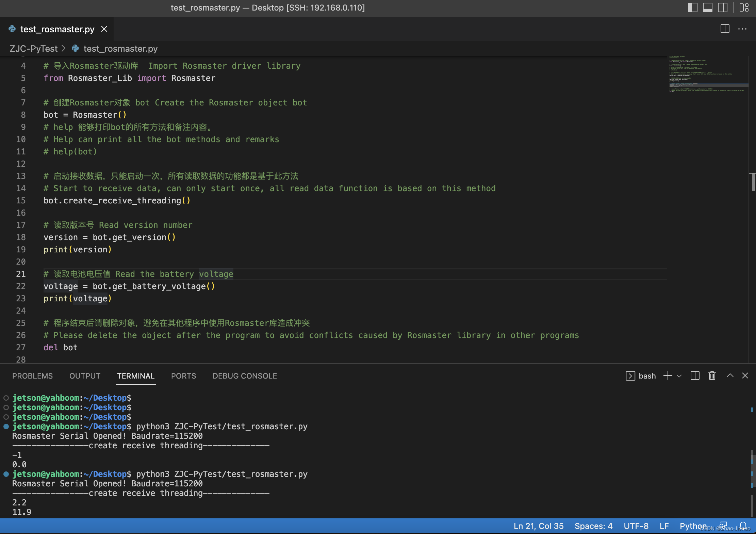Change indentation via Spaces: 4
This screenshot has width=756, height=534.
point(593,526)
